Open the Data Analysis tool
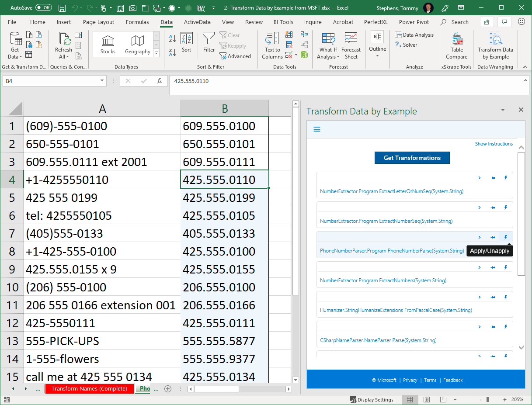 414,35
